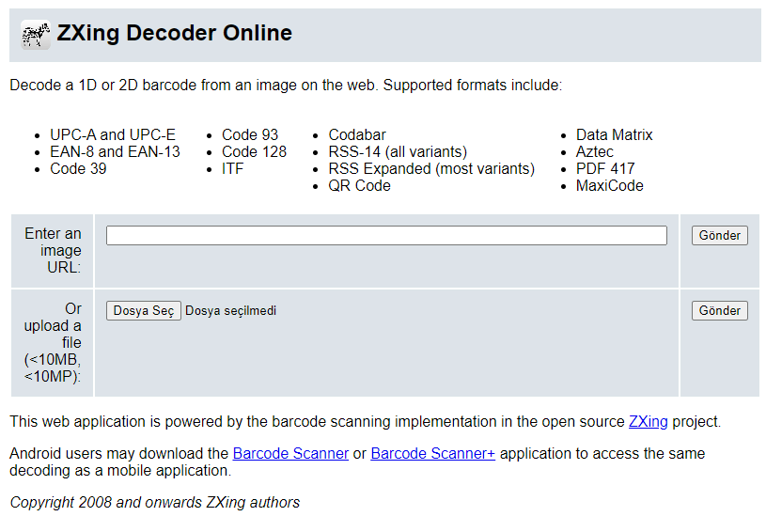
Task: Click the 'Code 93' list item
Action: [250, 134]
